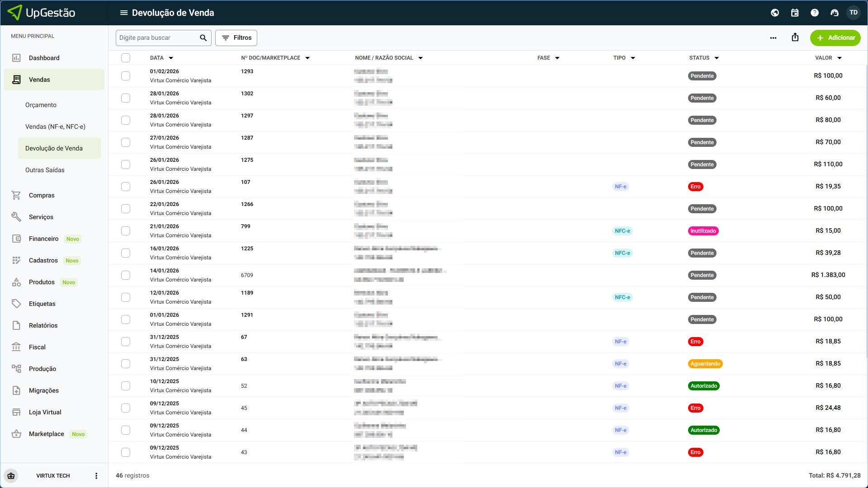The height and width of the screenshot is (488, 868).
Task: Click the support headset icon
Action: tap(835, 13)
